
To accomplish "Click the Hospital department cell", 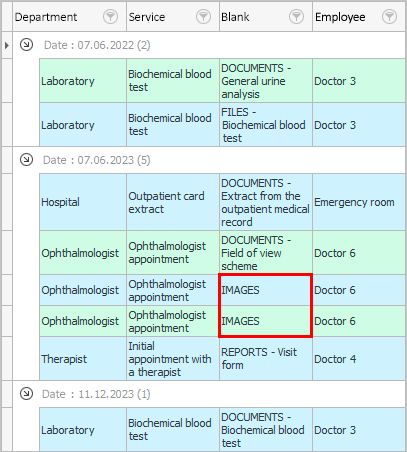I will click(83, 202).
